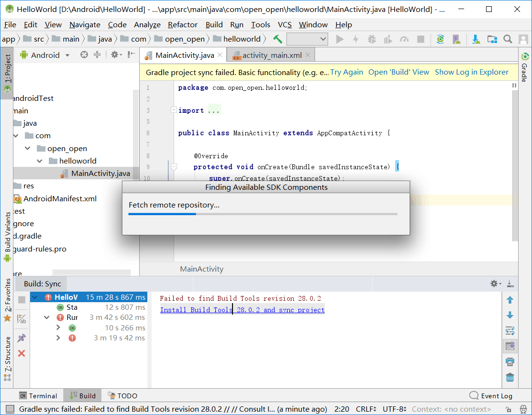Print the Build output
Image resolution: width=532 pixels, height=415 pixels.
510,362
